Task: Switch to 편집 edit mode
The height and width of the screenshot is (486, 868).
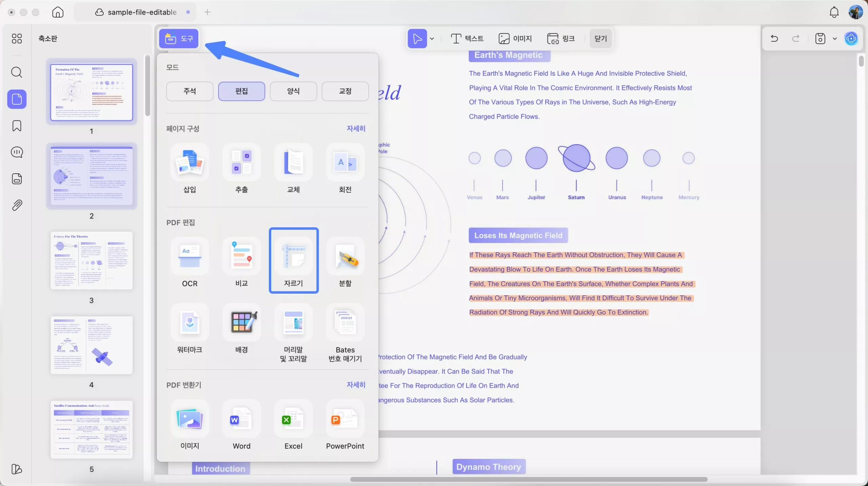Action: point(241,91)
